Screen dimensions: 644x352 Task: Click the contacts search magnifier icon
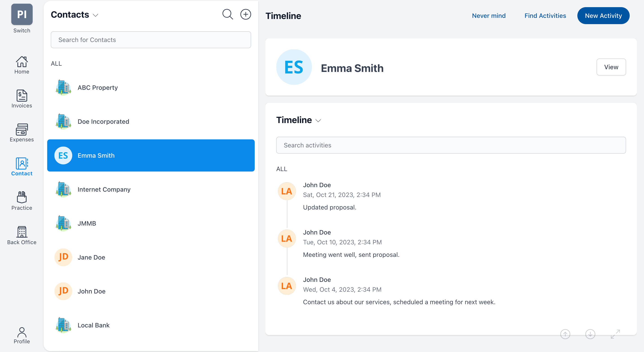tap(227, 15)
